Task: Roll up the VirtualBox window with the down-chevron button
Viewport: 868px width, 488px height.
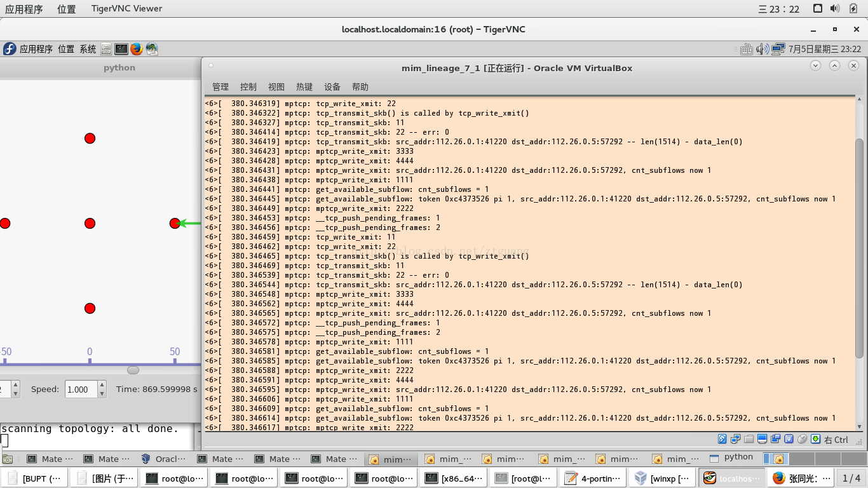Action: coord(815,65)
